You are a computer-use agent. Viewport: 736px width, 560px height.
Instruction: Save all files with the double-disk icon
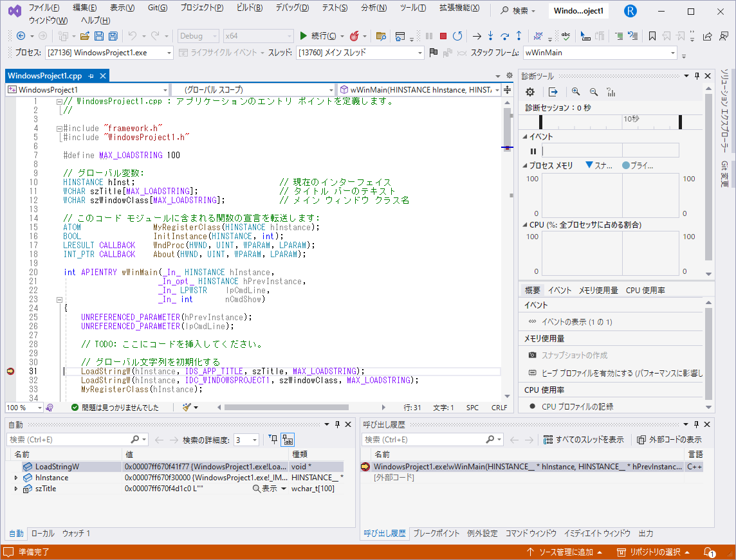coord(113,35)
